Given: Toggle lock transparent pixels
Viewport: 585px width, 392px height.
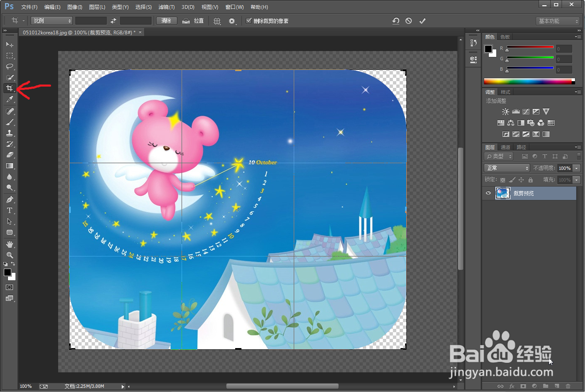Looking at the screenshot, I should (x=503, y=180).
